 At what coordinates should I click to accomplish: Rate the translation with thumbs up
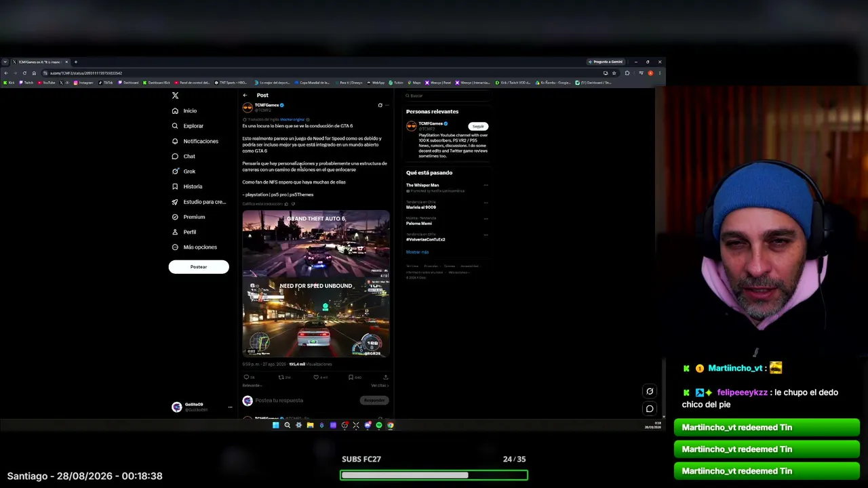(286, 204)
